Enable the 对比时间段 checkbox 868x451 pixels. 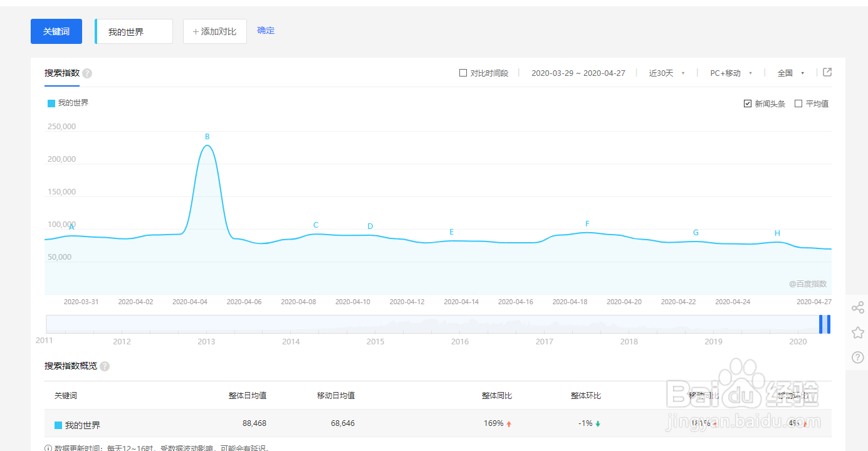(x=463, y=73)
